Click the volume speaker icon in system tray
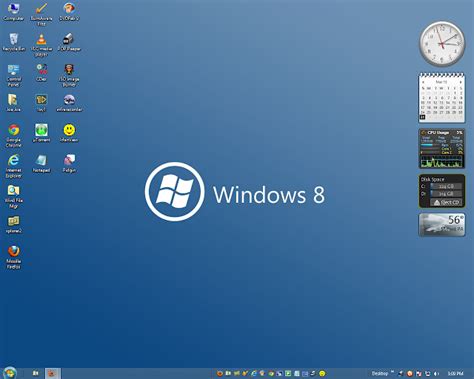Screen dimensions: 474x379 [x=436, y=374]
